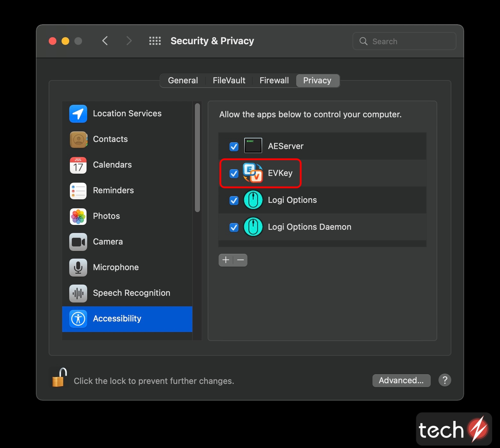Show all preferences grid icon

155,41
